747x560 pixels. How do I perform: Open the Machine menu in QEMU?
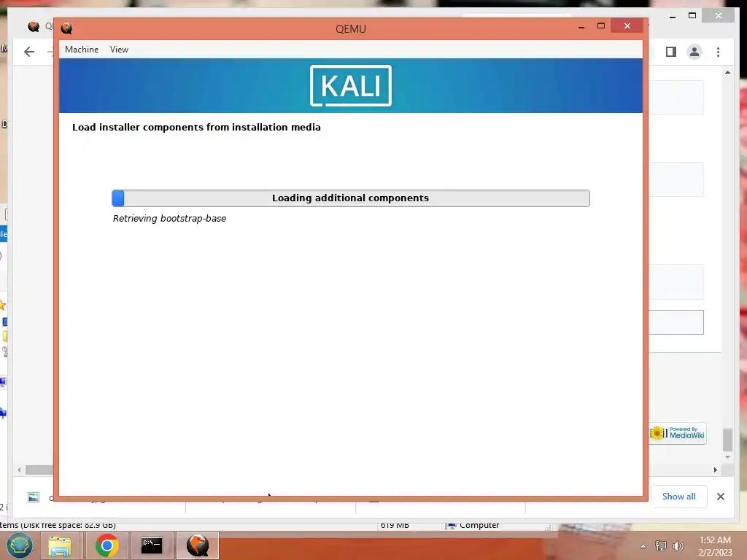[82, 50]
